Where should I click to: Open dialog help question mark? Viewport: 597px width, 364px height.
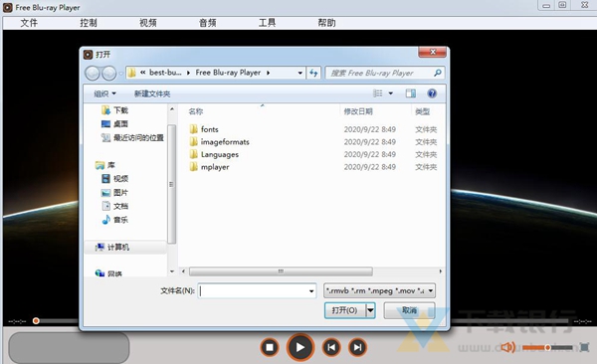pyautogui.click(x=432, y=93)
